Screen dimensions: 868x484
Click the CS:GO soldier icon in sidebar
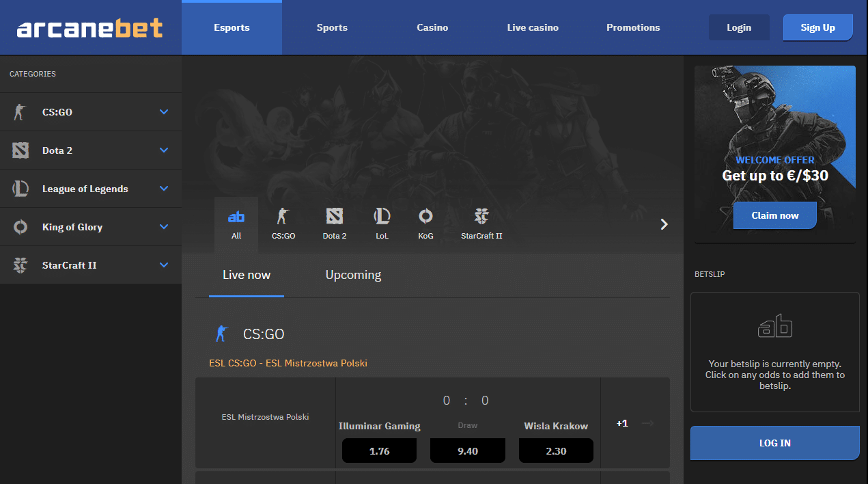click(x=20, y=112)
